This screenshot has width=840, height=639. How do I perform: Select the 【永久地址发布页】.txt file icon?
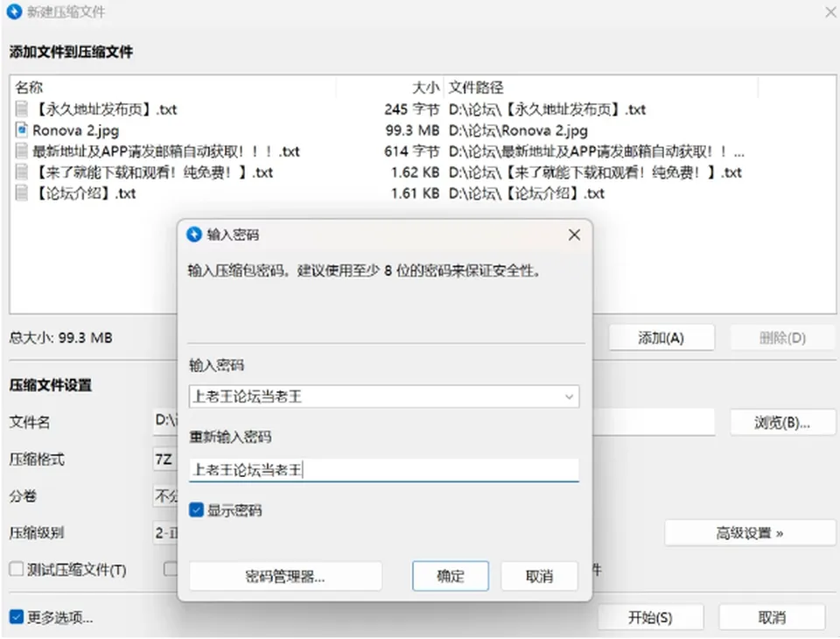coord(21,109)
